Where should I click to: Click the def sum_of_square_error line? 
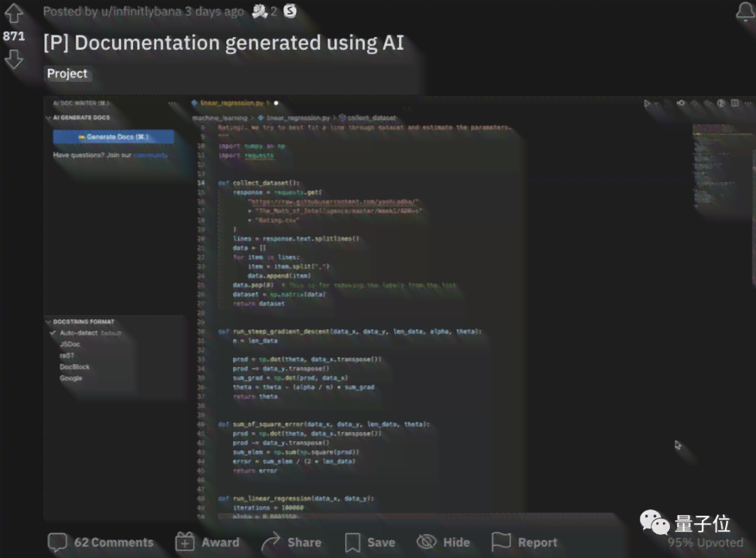click(323, 424)
